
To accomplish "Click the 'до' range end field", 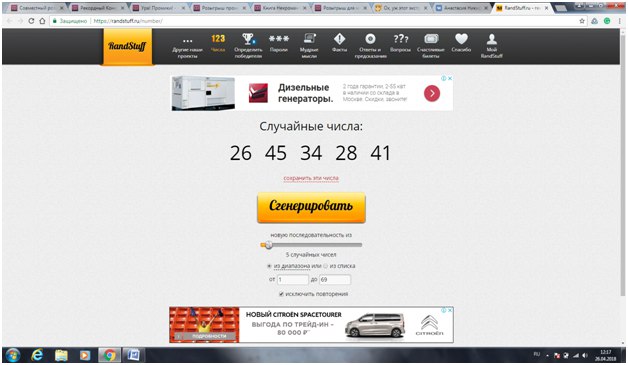I will tap(335, 280).
